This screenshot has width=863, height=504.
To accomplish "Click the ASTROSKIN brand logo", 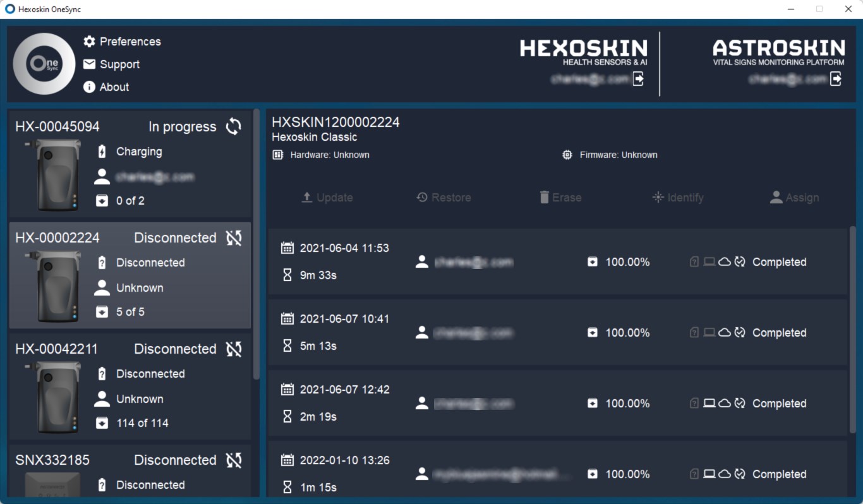I will pos(779,52).
